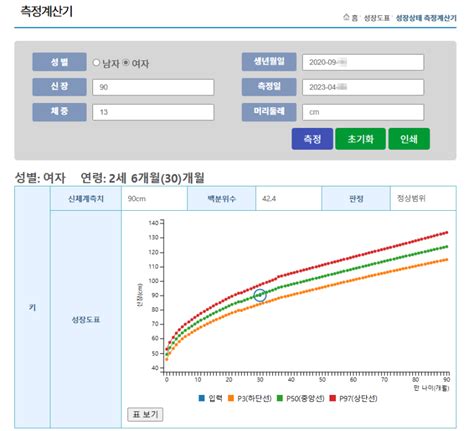Click the 표 보기 button
This screenshot has height=431, width=474.
pyautogui.click(x=145, y=414)
